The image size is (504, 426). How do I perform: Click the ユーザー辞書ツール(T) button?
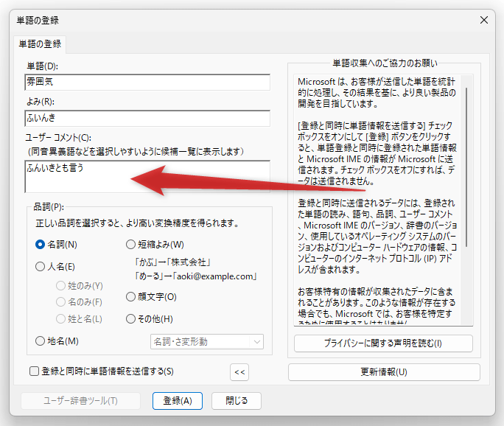(80, 401)
